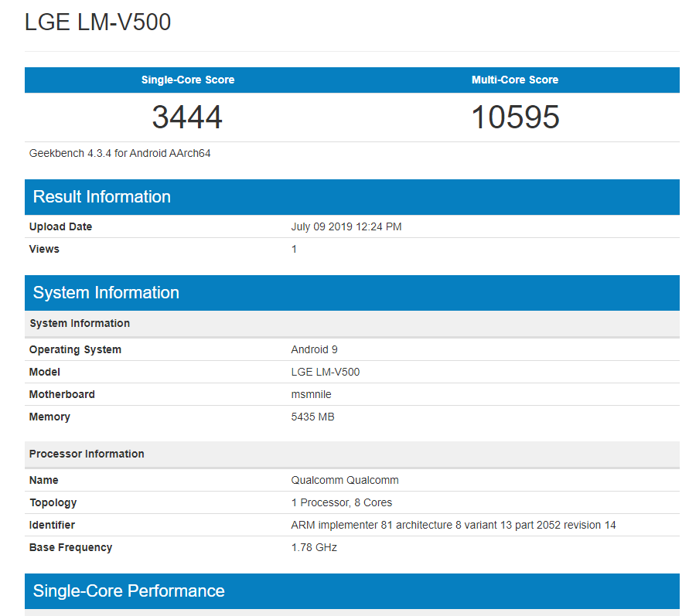Click the Motherboard label
Viewport: 689px width, 616px height.
[62, 394]
